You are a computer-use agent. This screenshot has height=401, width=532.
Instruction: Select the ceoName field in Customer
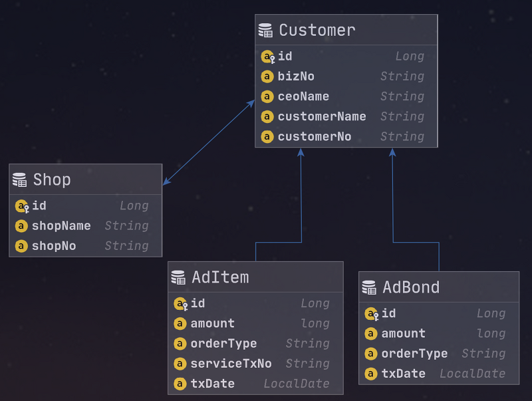tap(303, 96)
